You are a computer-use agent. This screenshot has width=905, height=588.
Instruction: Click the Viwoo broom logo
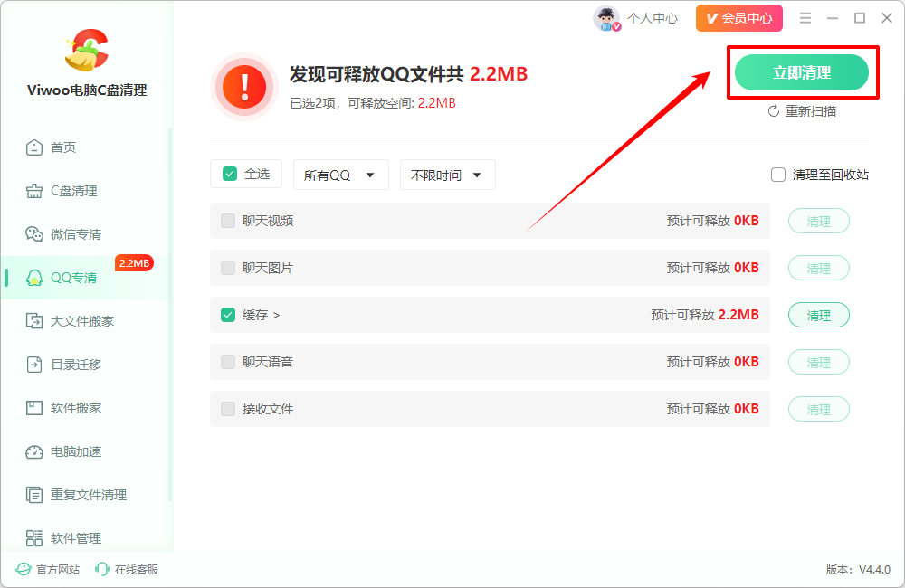point(87,50)
